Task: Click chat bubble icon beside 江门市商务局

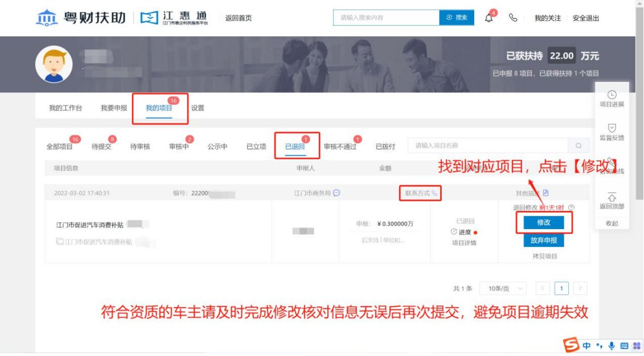Action: 337,193
